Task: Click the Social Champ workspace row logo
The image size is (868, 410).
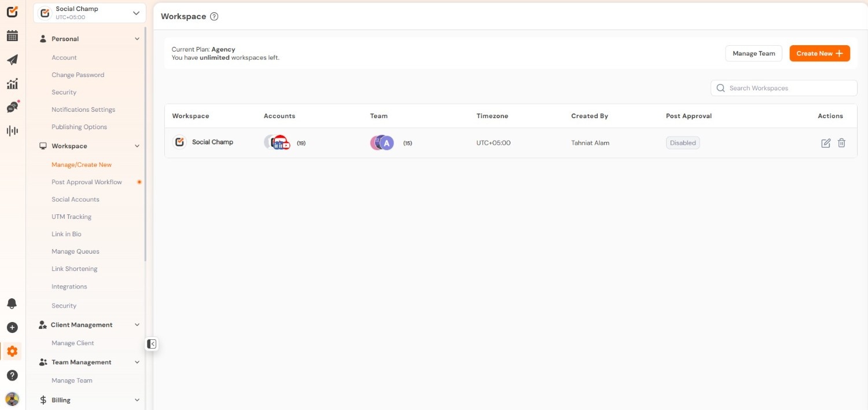Action: click(180, 142)
